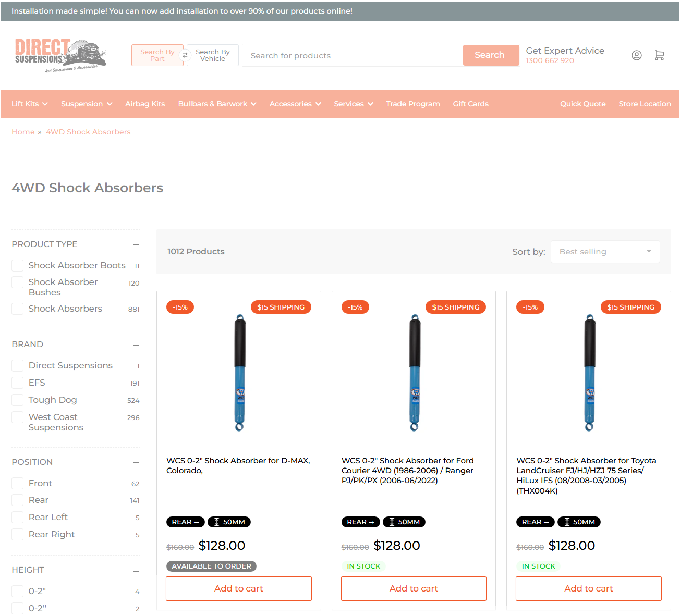This screenshot has width=680, height=616.
Task: Tick the Shock Absorber Boots checkbox
Action: tap(18, 266)
